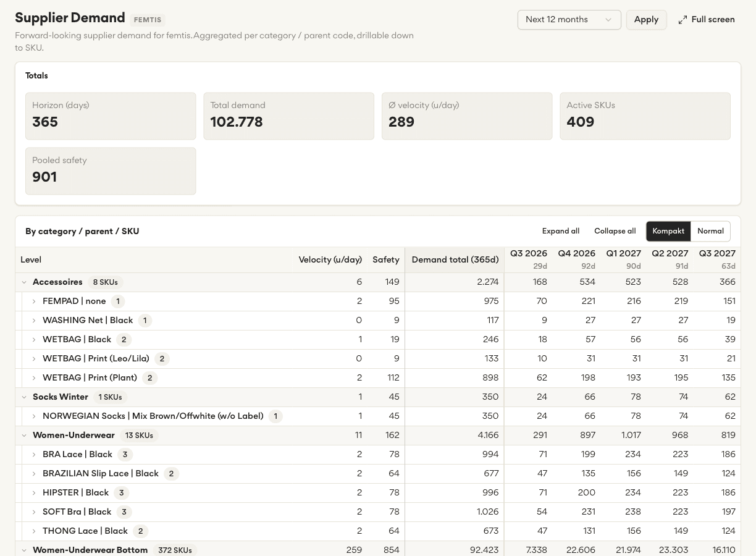The width and height of the screenshot is (756, 556).
Task: Expand the HIPSTER | Black row
Action: point(34,493)
